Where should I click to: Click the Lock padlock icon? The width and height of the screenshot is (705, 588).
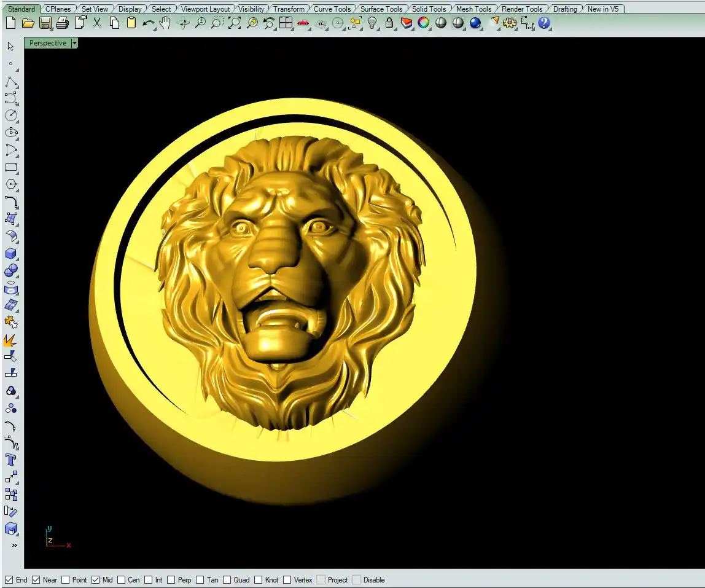pos(389,23)
